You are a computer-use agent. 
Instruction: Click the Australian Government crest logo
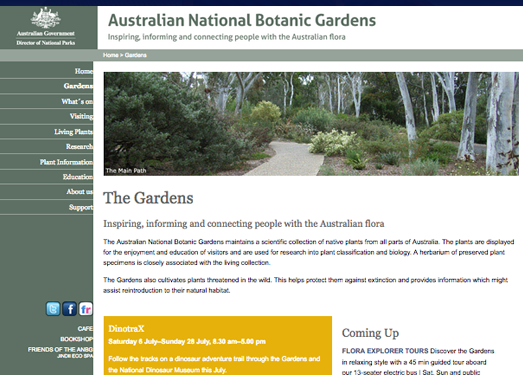pos(46,18)
